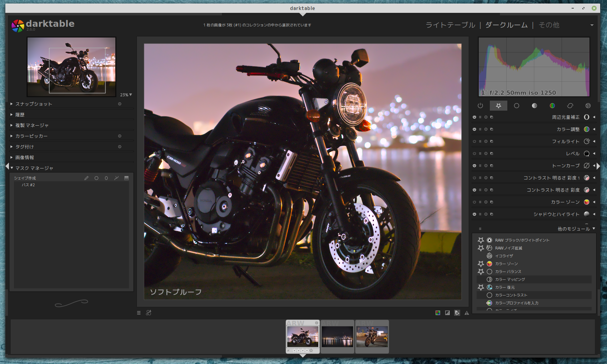
Task: Toggle favourite star for RAW ノイズ低減
Action: pos(481,248)
